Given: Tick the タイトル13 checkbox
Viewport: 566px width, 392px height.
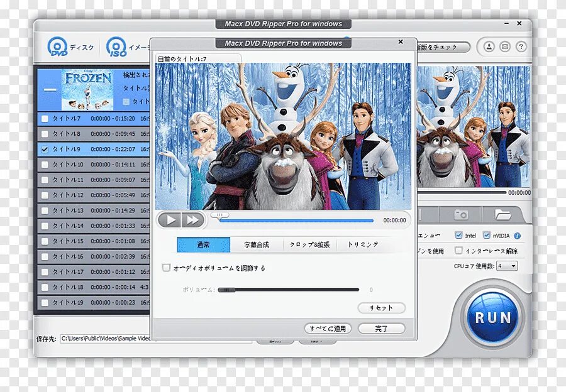Looking at the screenshot, I should coord(45,210).
